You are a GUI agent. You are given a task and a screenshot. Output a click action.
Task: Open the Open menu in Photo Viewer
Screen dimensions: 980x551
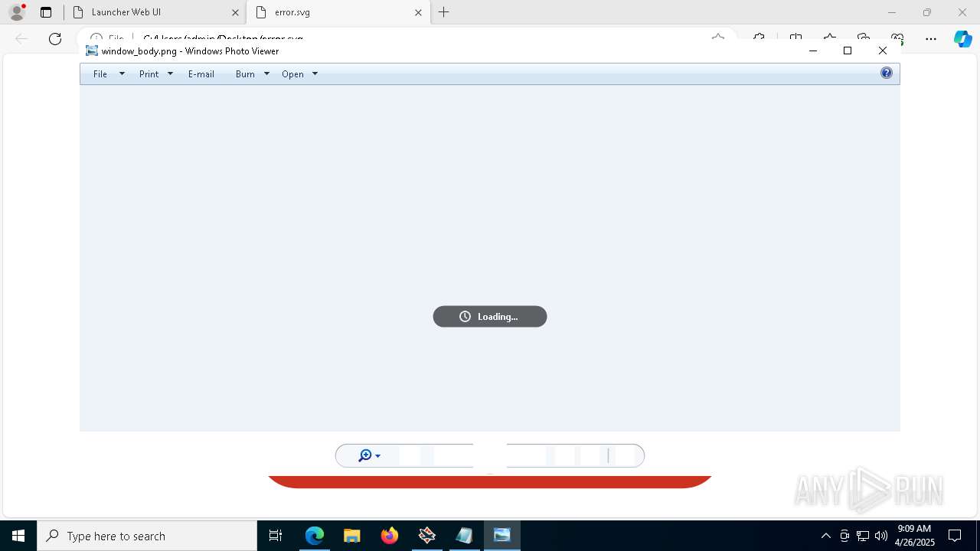292,74
